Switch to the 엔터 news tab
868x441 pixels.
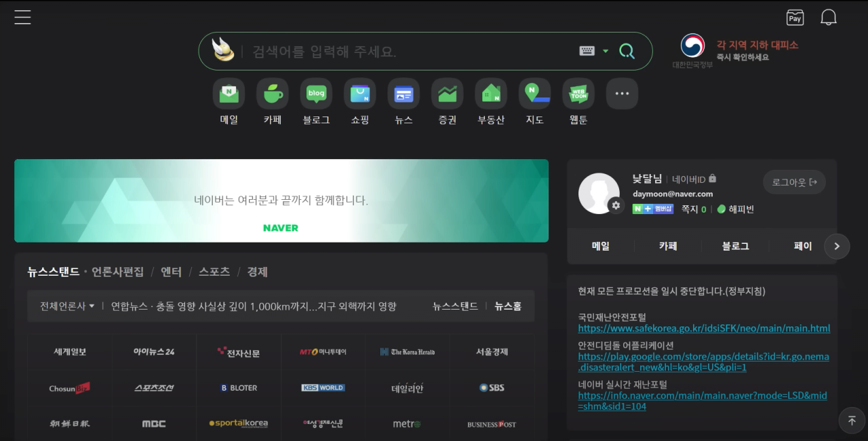[x=171, y=272]
